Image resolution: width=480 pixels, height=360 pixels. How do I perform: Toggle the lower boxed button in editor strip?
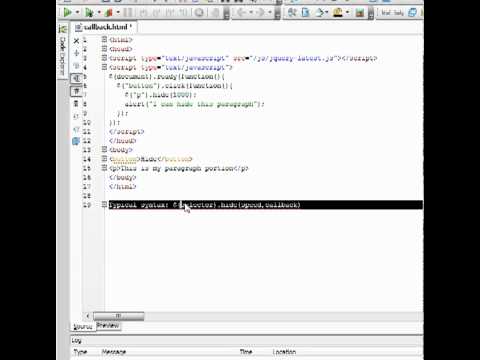[76, 91]
